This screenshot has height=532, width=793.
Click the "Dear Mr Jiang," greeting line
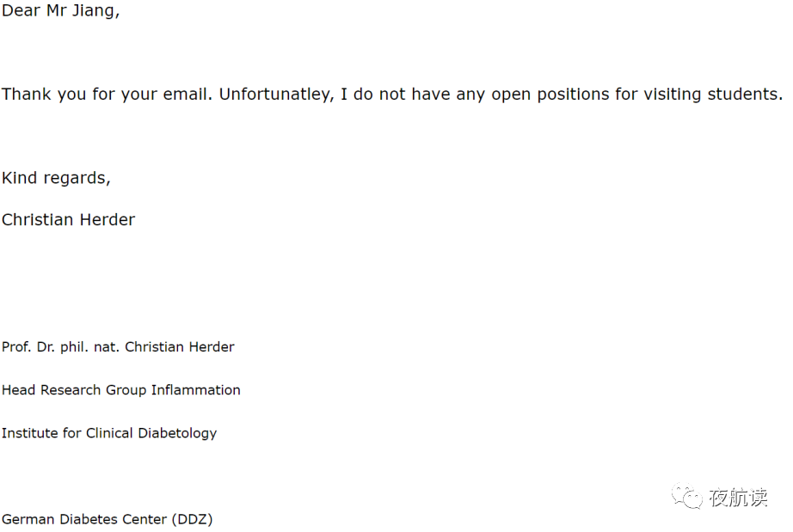pyautogui.click(x=60, y=12)
